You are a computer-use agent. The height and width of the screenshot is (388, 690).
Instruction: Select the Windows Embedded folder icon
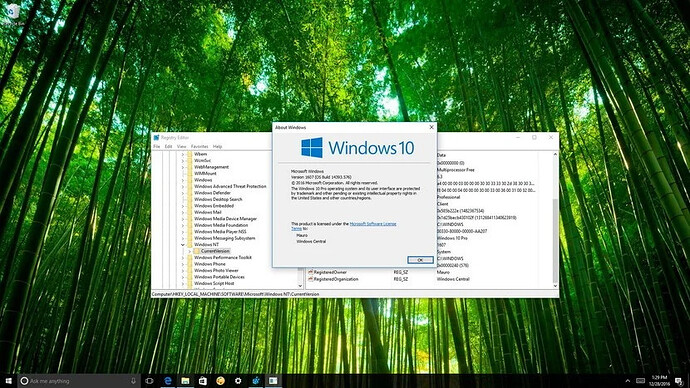coord(190,205)
